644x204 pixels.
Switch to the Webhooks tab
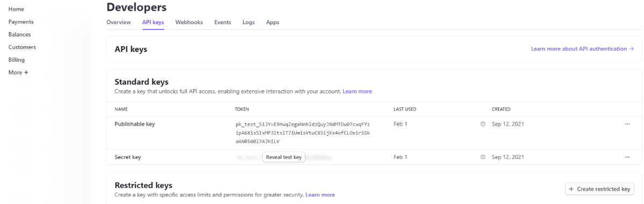pos(189,22)
